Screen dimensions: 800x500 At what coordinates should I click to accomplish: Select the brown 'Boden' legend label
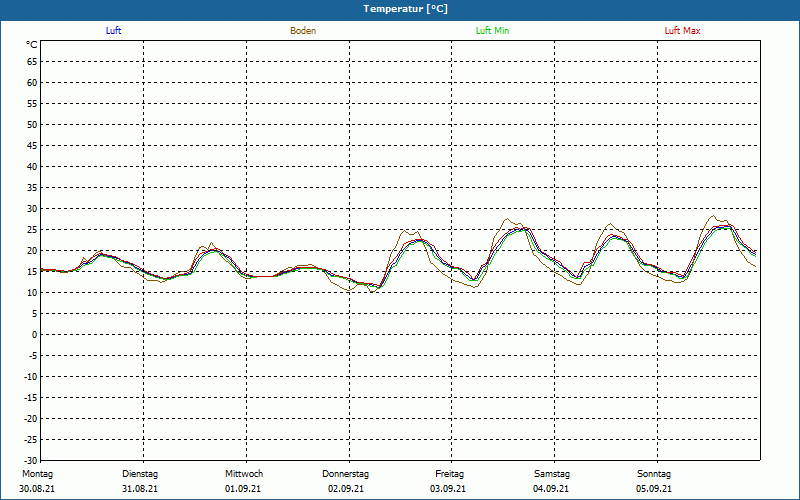303,31
